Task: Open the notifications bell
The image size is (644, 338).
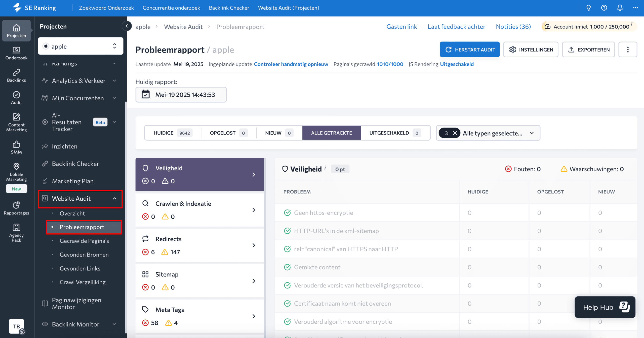Action: [x=620, y=8]
